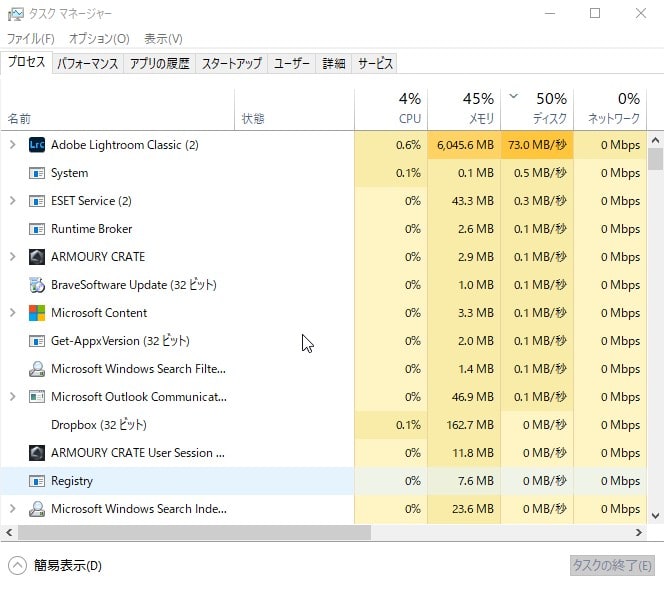Screen dimensions: 664x590
Task: Switch to the ユーザー tab
Action: [292, 64]
